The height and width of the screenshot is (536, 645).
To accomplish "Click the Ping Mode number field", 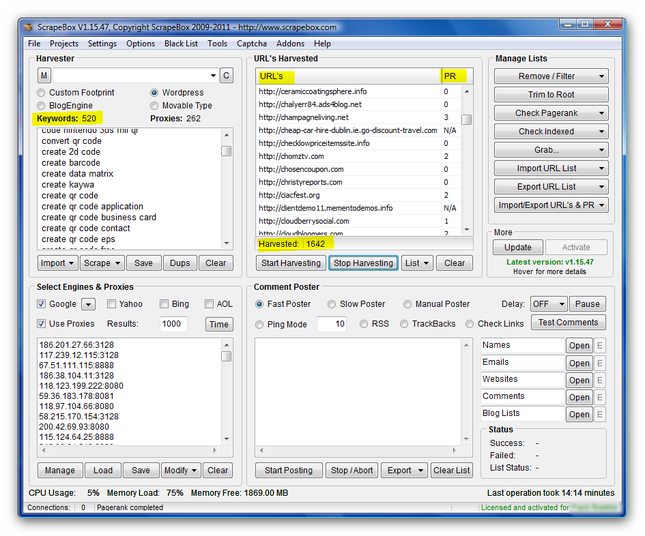I will point(331,324).
